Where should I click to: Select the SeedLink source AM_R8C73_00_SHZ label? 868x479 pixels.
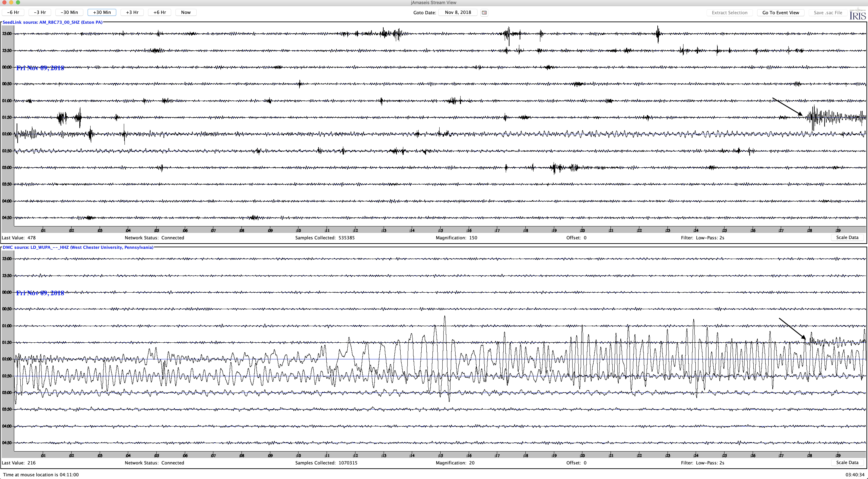53,22
